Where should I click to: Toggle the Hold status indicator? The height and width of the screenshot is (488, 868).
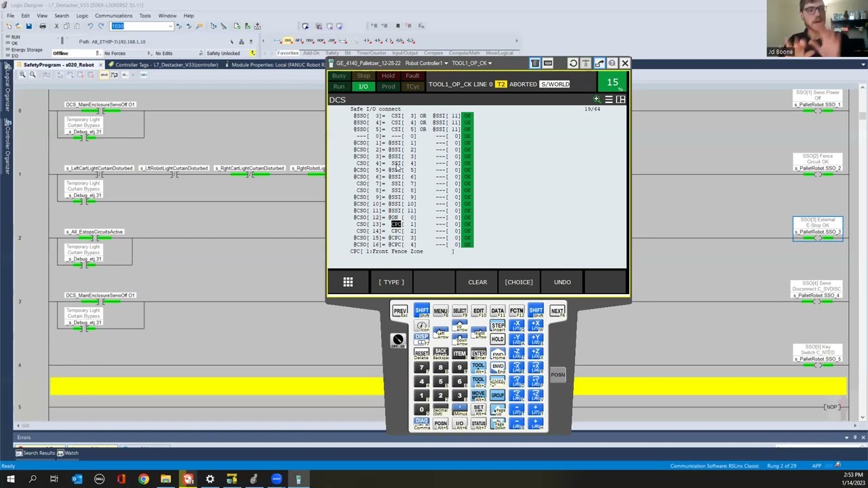388,76
